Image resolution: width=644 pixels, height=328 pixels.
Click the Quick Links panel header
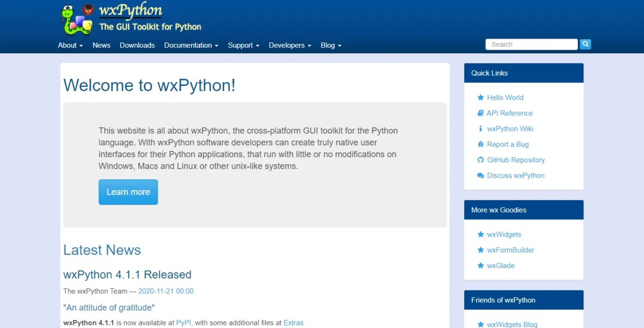point(524,73)
